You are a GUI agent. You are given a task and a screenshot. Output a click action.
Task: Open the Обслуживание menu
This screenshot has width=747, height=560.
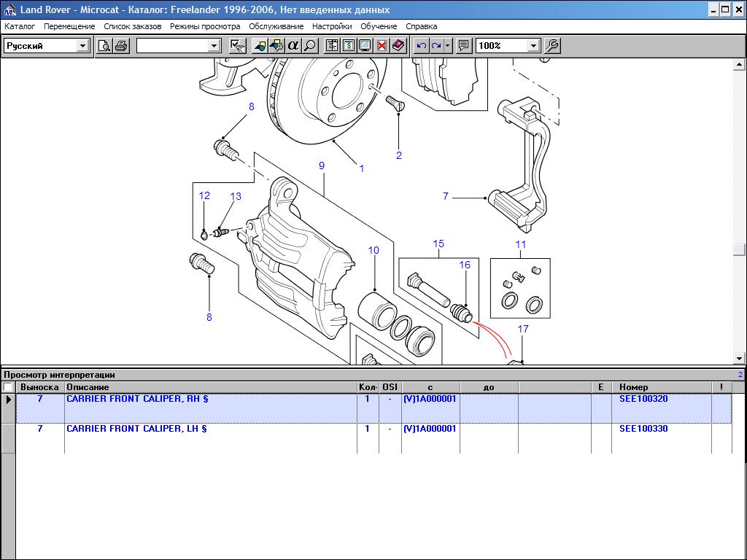(x=276, y=26)
